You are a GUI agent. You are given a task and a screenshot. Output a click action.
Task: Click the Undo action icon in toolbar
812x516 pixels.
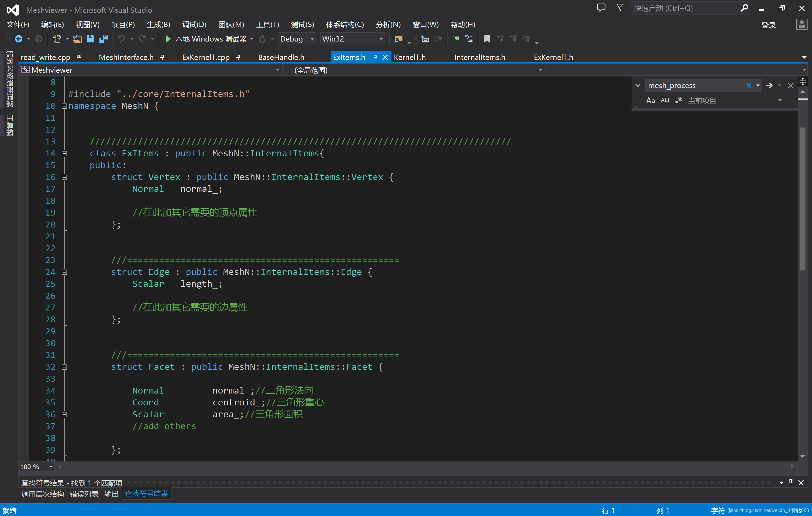(121, 39)
